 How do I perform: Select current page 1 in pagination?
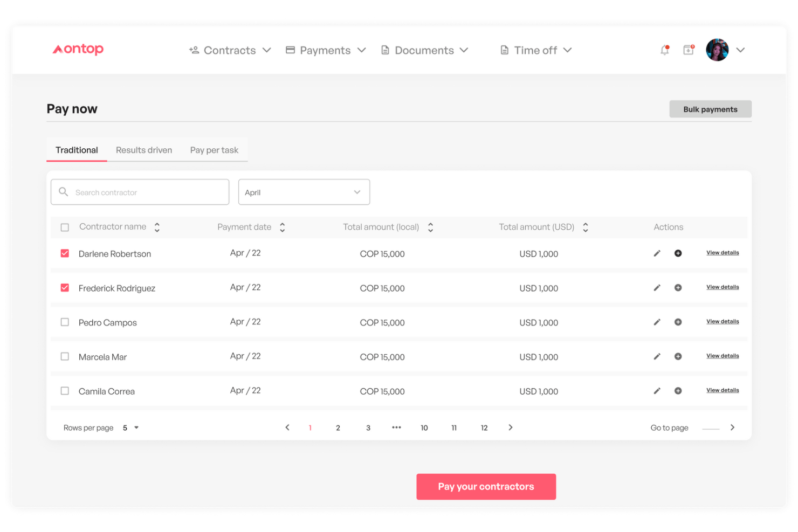[310, 428]
